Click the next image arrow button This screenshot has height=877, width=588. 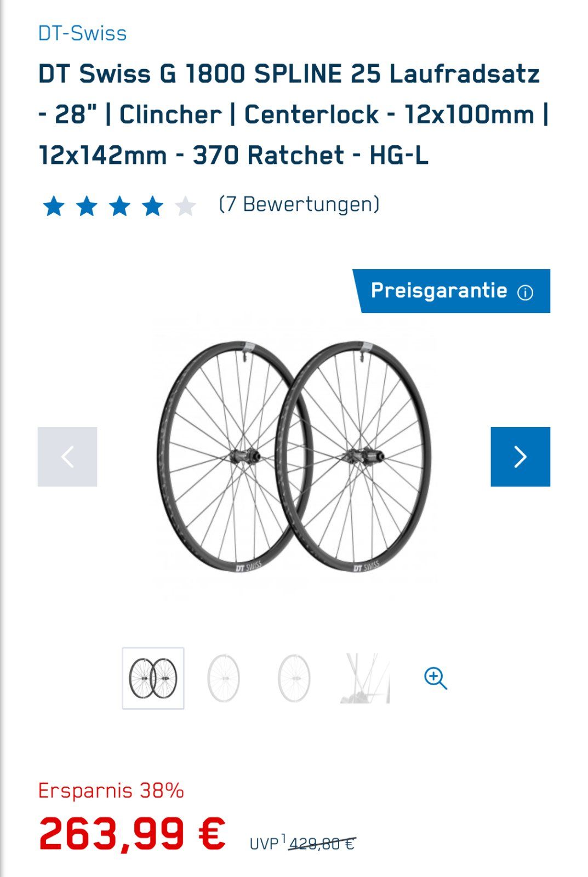coord(520,457)
